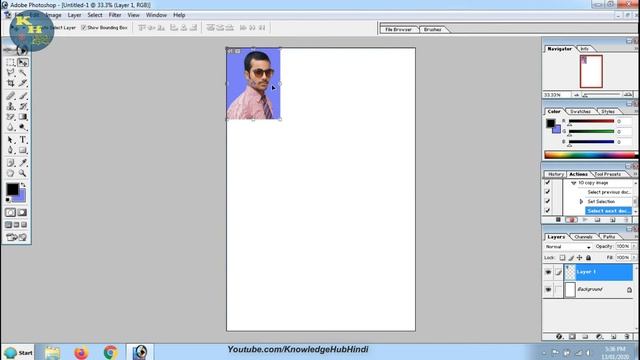Expand the Set Selection action step
Viewport: 640px width, 360px height.
point(581,202)
